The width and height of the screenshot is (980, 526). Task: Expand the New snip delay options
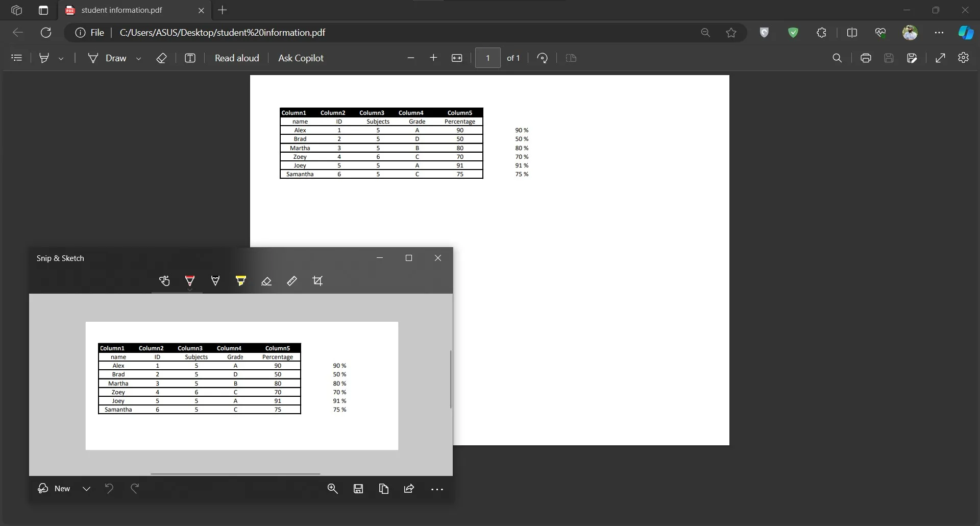click(87, 489)
